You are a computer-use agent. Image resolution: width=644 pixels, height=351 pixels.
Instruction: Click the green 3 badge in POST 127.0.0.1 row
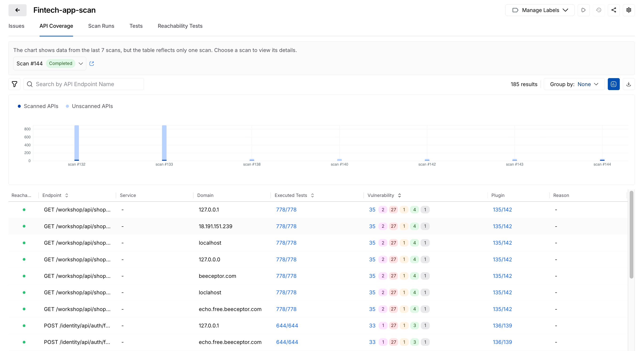tap(414, 325)
